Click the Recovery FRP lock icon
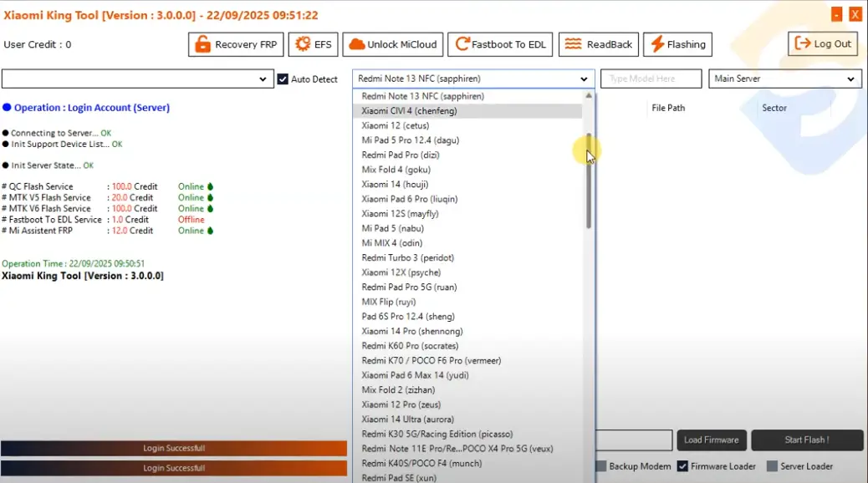 coord(202,44)
